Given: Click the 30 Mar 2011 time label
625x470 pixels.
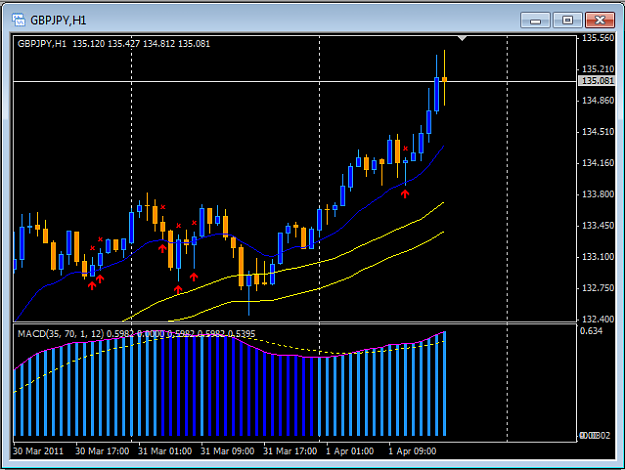Looking at the screenshot, I should [38, 451].
